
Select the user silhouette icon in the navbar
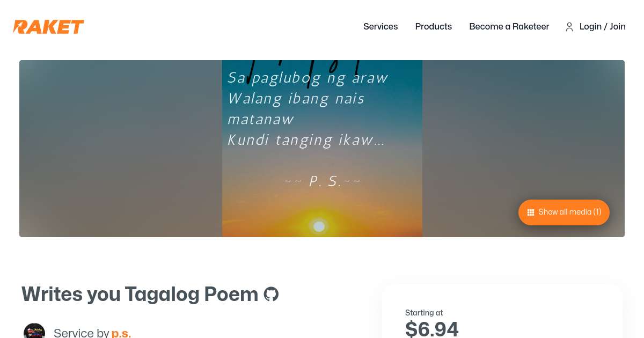pyautogui.click(x=569, y=27)
